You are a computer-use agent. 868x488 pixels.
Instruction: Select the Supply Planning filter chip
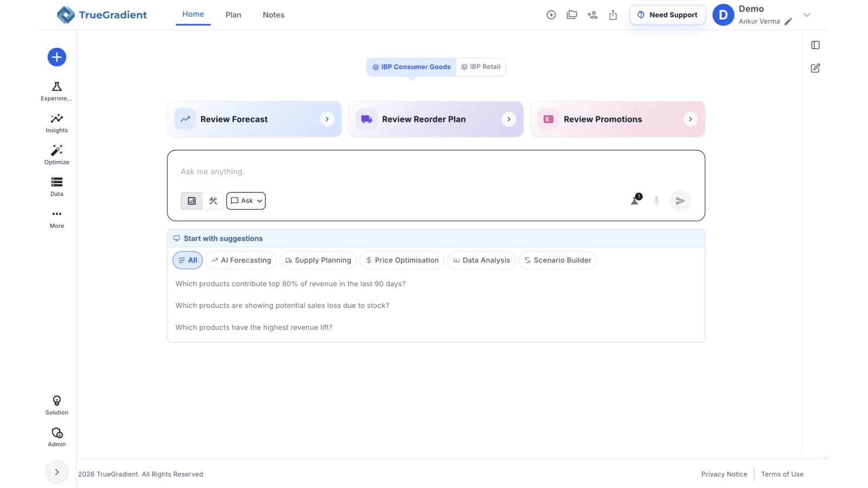tap(318, 260)
